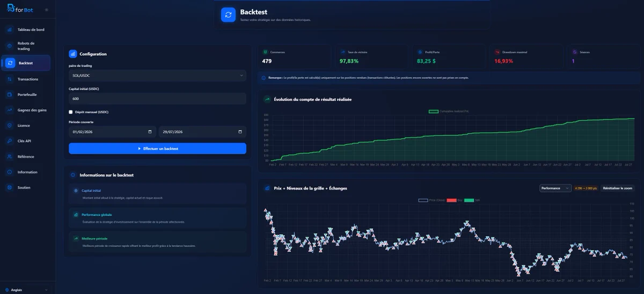Click the Soutien support icon
Viewport: 644px width, 294px height.
10,188
